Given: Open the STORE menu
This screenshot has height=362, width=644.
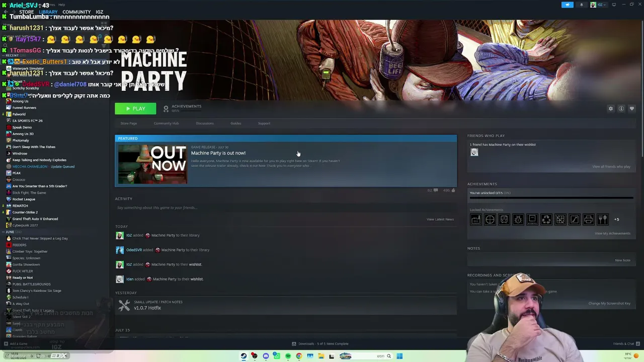Looking at the screenshot, I should click(x=26, y=12).
